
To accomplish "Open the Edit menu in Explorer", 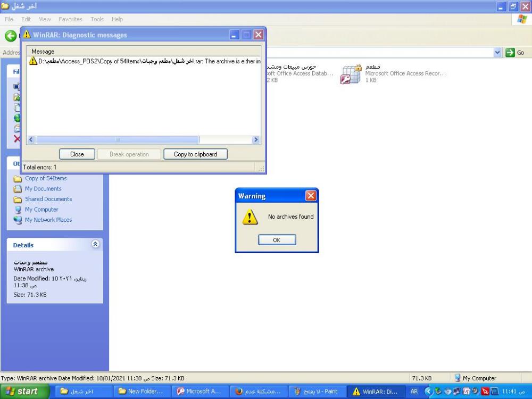I will coord(26,19).
